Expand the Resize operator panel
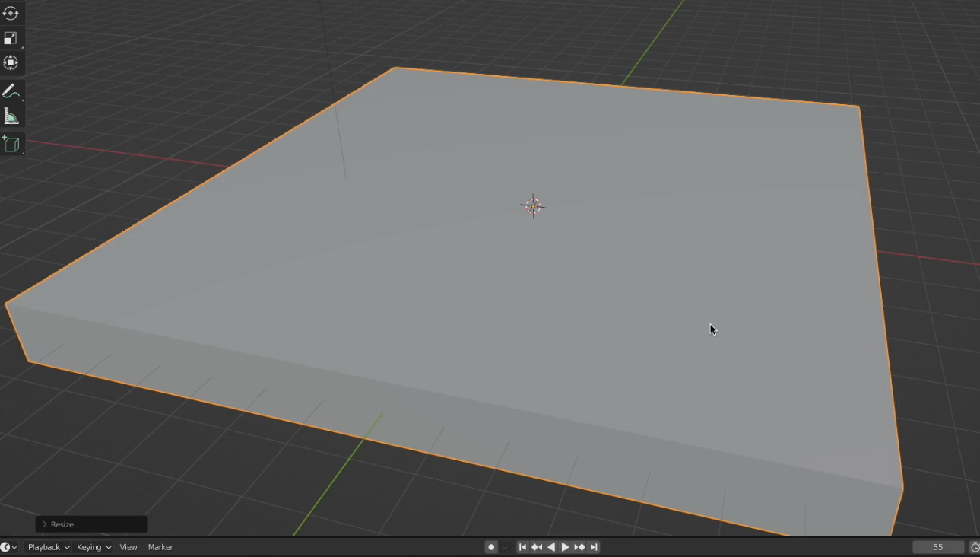The height and width of the screenshot is (557, 980). pos(91,524)
